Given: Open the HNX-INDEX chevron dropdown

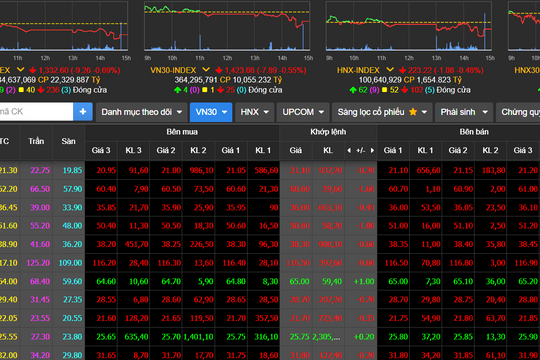Looking at the screenshot, I should click(390, 70).
